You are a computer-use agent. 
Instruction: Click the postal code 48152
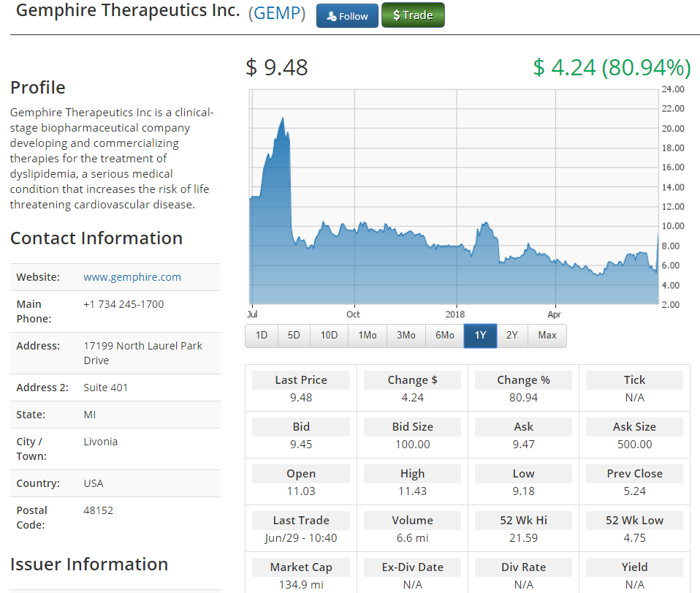click(x=98, y=510)
